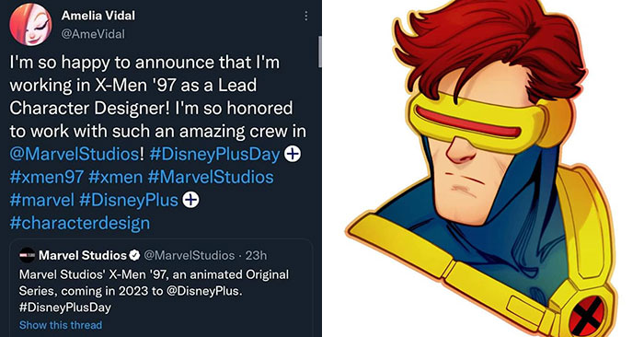
Task: Open the three-dot tweet options menu
Action: (x=306, y=16)
